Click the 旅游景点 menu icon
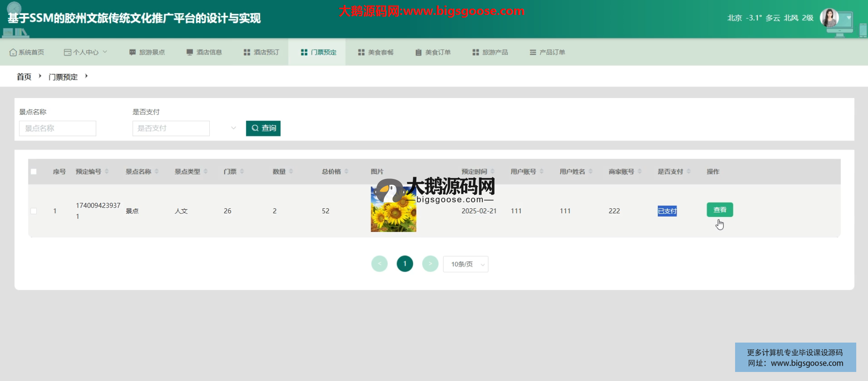Image resolution: width=868 pixels, height=381 pixels. click(132, 52)
